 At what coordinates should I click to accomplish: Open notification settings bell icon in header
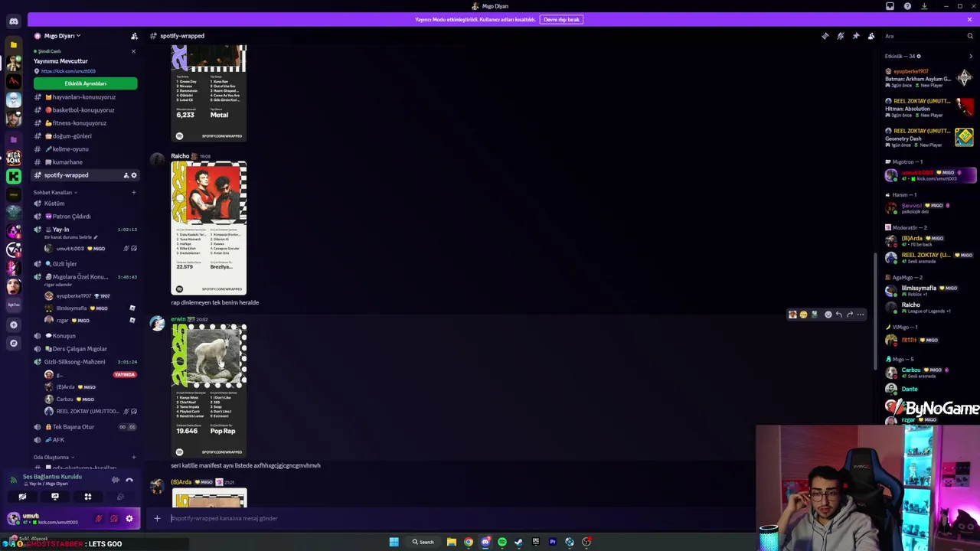point(841,36)
